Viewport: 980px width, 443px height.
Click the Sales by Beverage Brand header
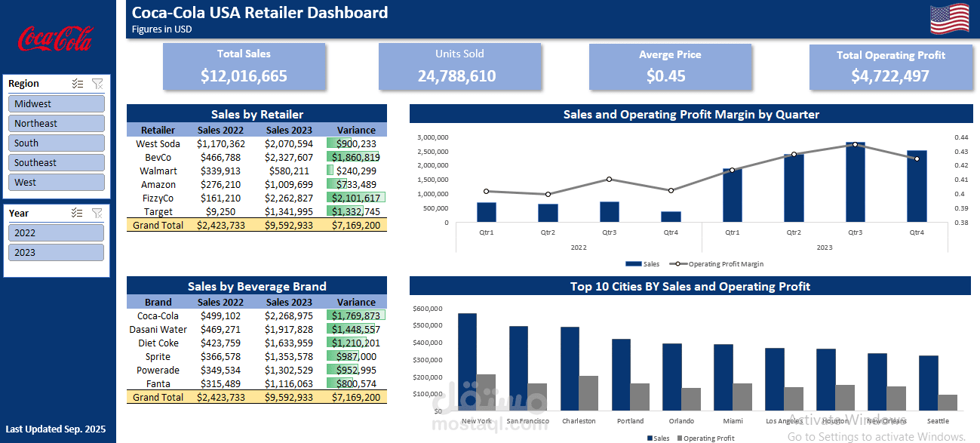pos(257,286)
